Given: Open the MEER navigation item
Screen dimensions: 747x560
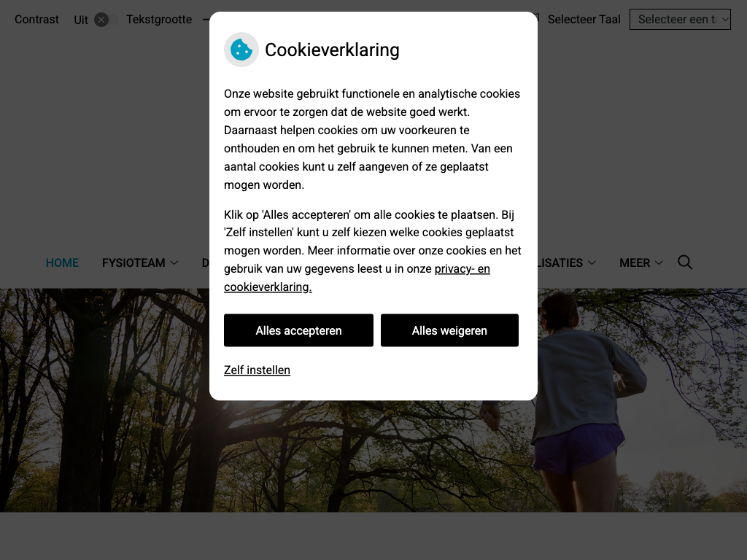Looking at the screenshot, I should click(635, 262).
